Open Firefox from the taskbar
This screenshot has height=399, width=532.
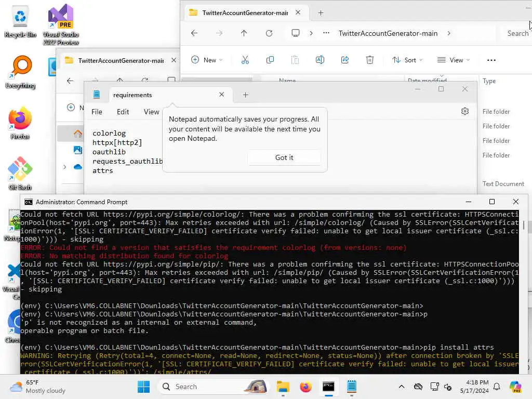[305, 387]
